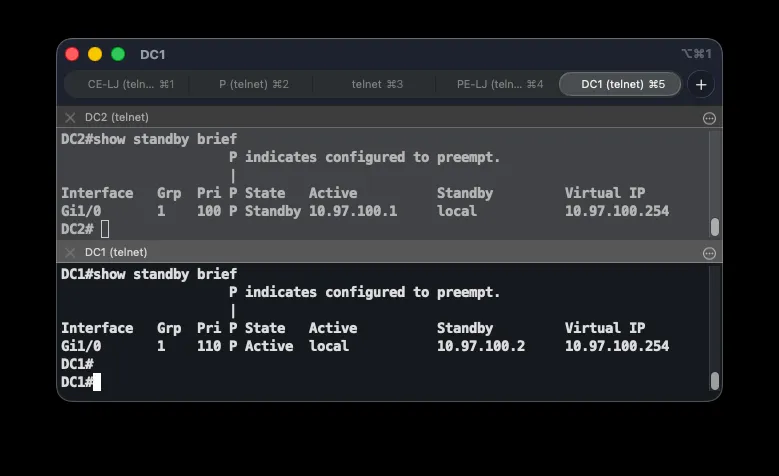Click the DC1 pane scrollbar thumb

pos(715,381)
